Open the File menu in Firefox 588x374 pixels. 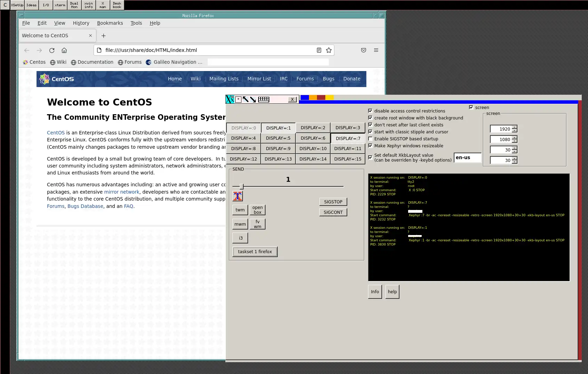click(26, 23)
